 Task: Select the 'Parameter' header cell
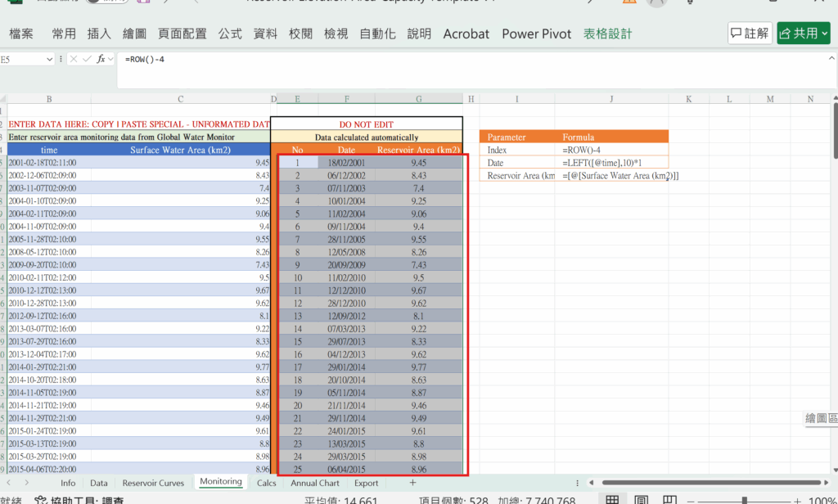point(517,137)
